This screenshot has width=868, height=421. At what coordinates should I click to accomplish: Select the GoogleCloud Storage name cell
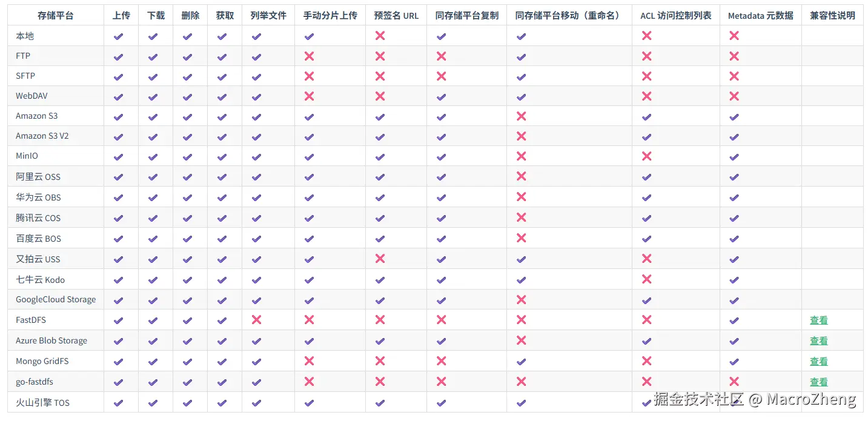(x=56, y=299)
